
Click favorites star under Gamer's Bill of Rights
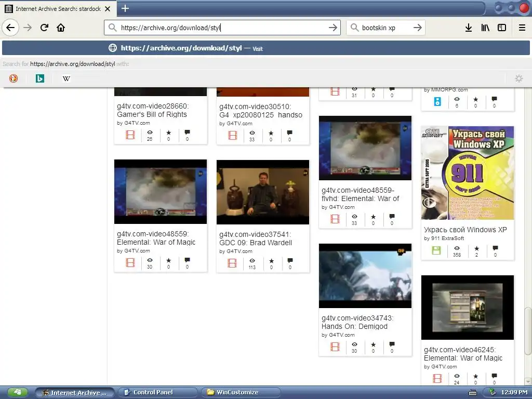click(169, 132)
